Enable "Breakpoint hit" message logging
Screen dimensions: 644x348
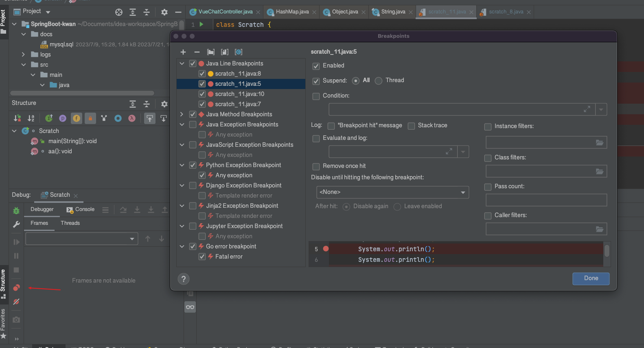(331, 126)
